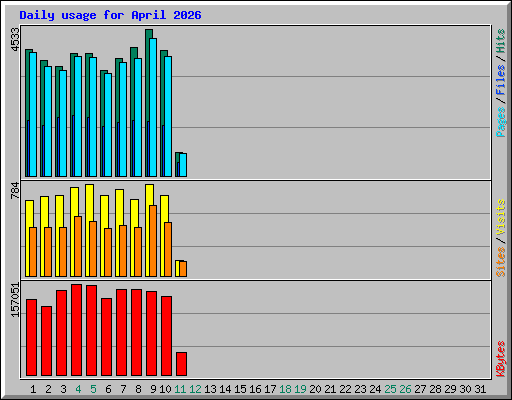The width and height of the screenshot is (512, 400).
Task: Click day 11 label on the x-axis
Action: coord(180,389)
